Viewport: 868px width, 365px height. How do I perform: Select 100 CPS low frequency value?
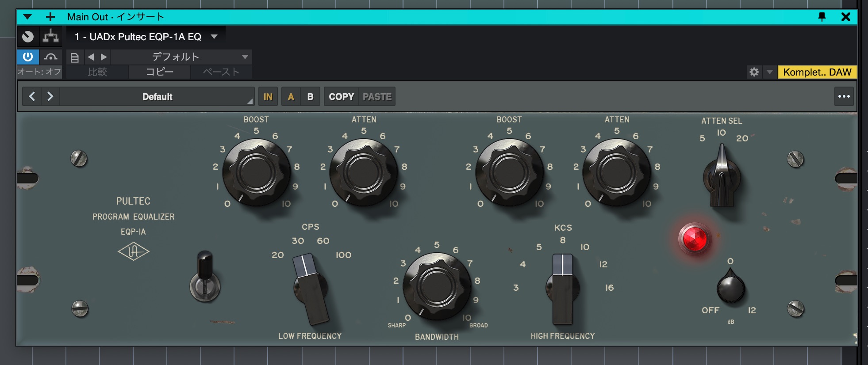pos(343,255)
